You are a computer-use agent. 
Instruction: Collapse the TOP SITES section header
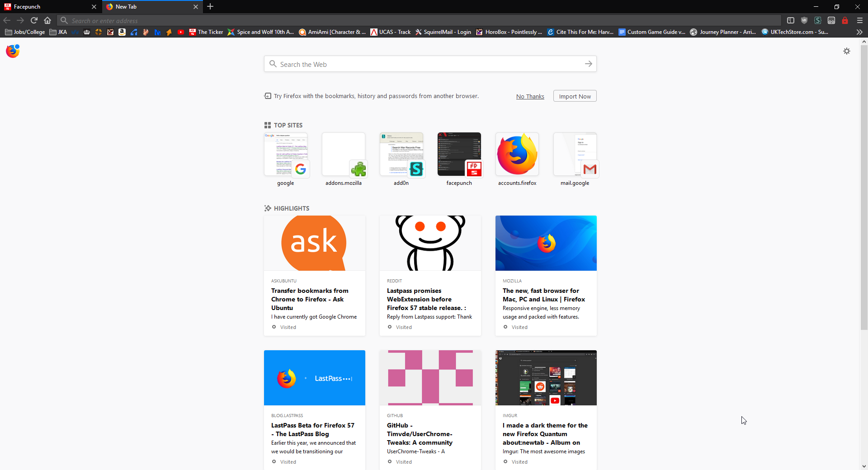283,125
